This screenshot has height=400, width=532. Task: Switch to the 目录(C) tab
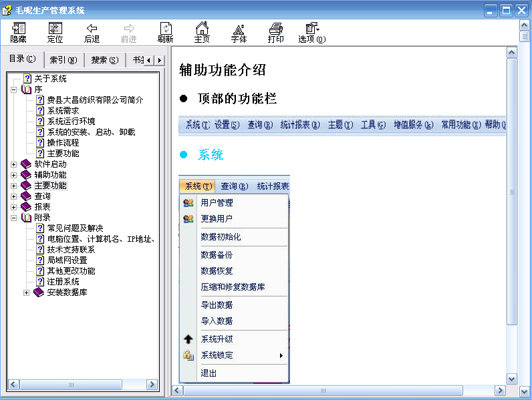(x=23, y=59)
